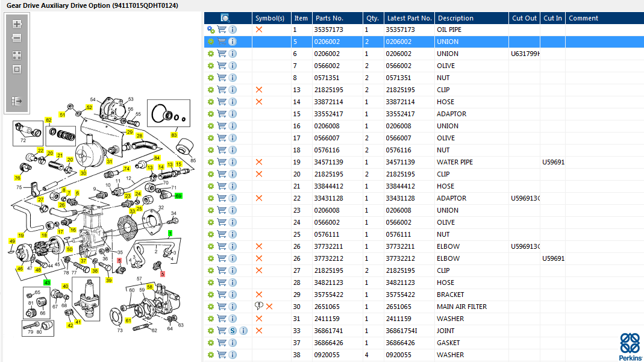Image resolution: width=644 pixels, height=362 pixels.
Task: Sort by Latest Part No. column header
Action: click(x=410, y=18)
